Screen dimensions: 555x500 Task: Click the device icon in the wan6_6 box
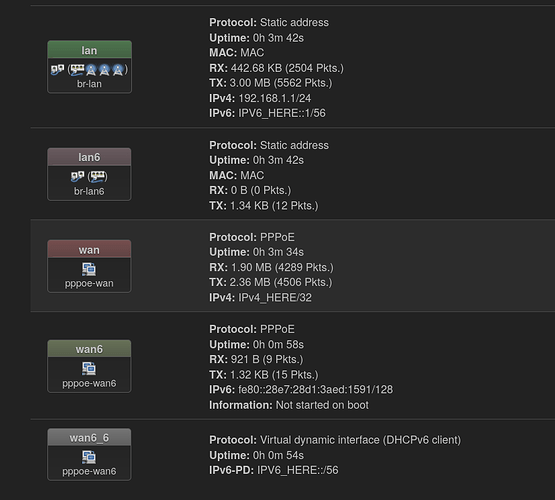click(89, 457)
